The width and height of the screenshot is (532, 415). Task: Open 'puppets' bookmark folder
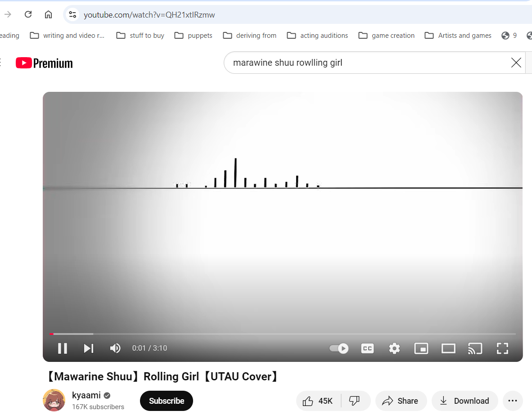tap(193, 36)
